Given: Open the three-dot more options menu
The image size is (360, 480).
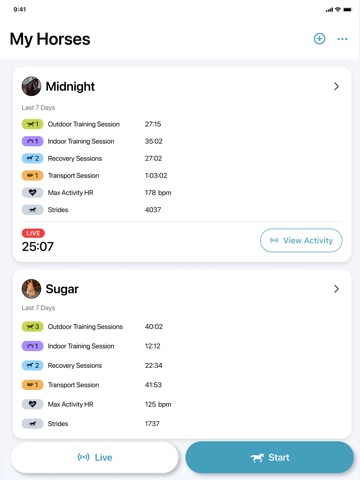Looking at the screenshot, I should click(x=342, y=39).
